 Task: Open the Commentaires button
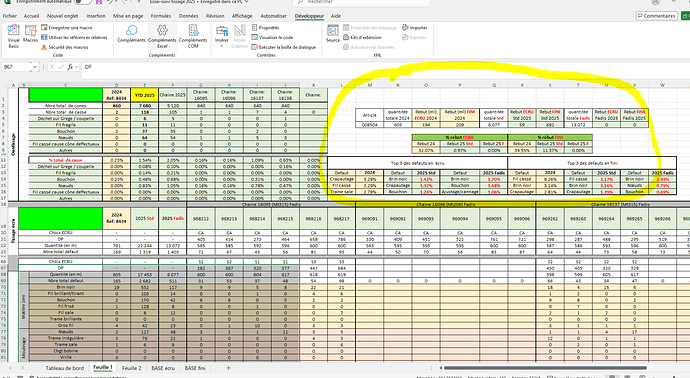coord(656,16)
